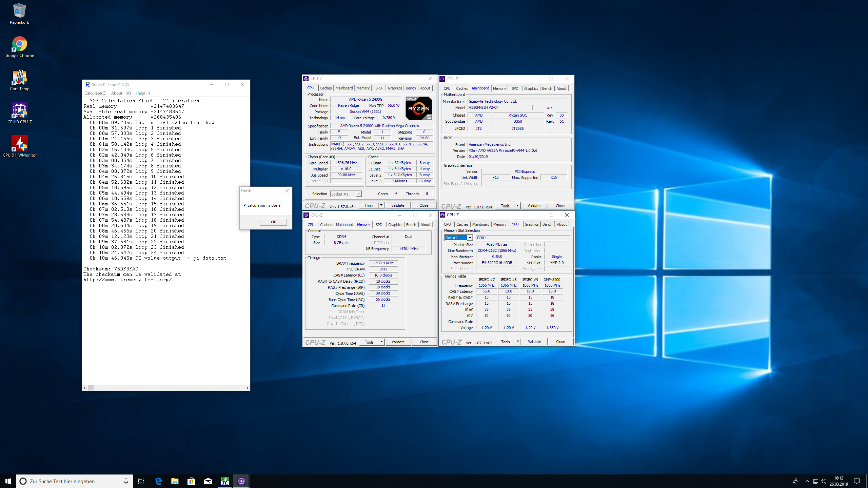Click Validate in the SPD window
This screenshot has width=868, height=488.
pyautogui.click(x=534, y=342)
